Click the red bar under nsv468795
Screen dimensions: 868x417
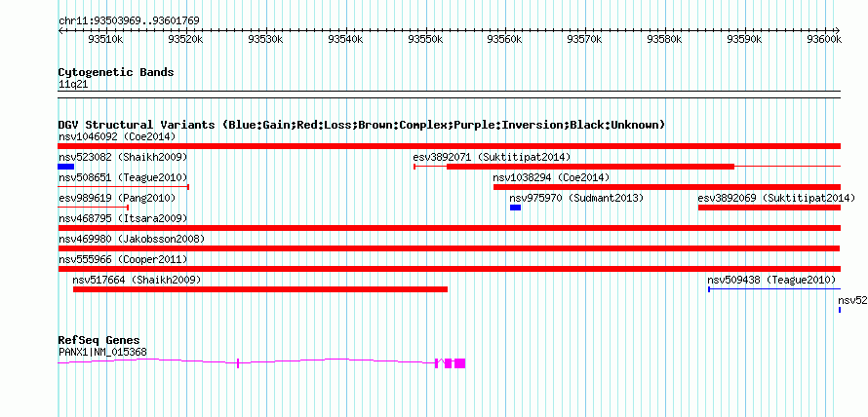450,228
